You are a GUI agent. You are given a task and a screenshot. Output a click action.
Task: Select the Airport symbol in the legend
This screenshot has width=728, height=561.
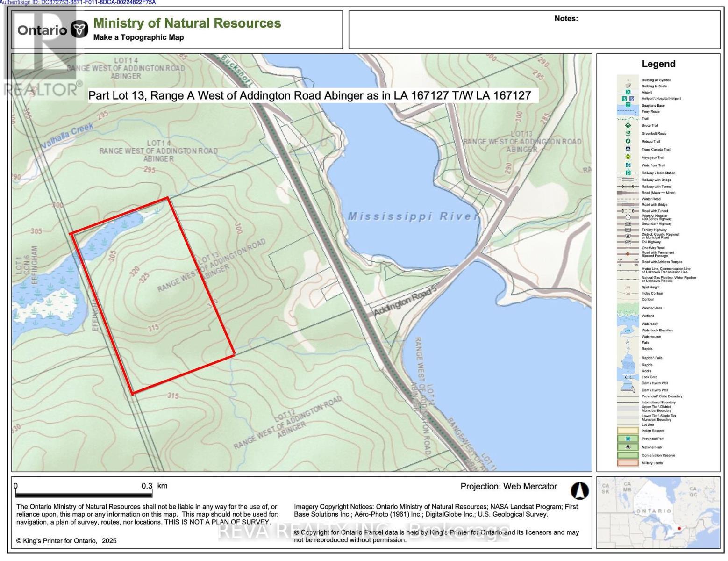[x=628, y=92]
